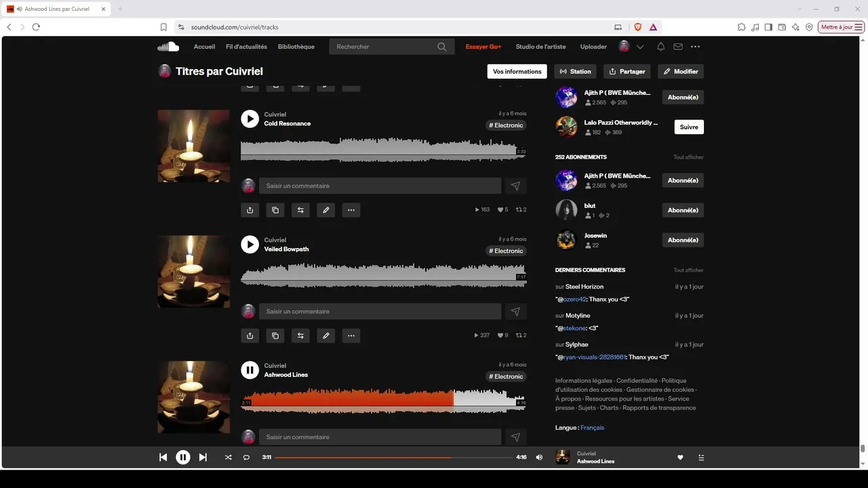
Task: Copy the Veiled Bowpath track link
Action: (x=275, y=335)
